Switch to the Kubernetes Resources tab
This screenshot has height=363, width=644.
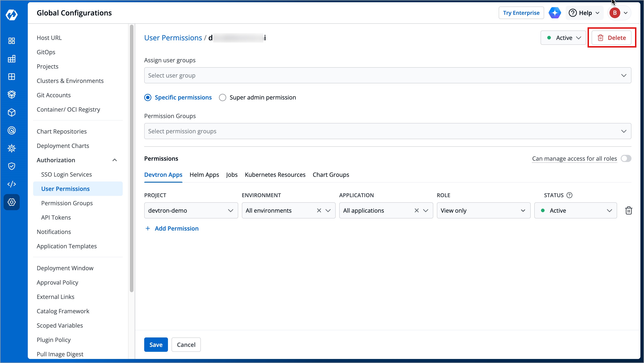275,175
